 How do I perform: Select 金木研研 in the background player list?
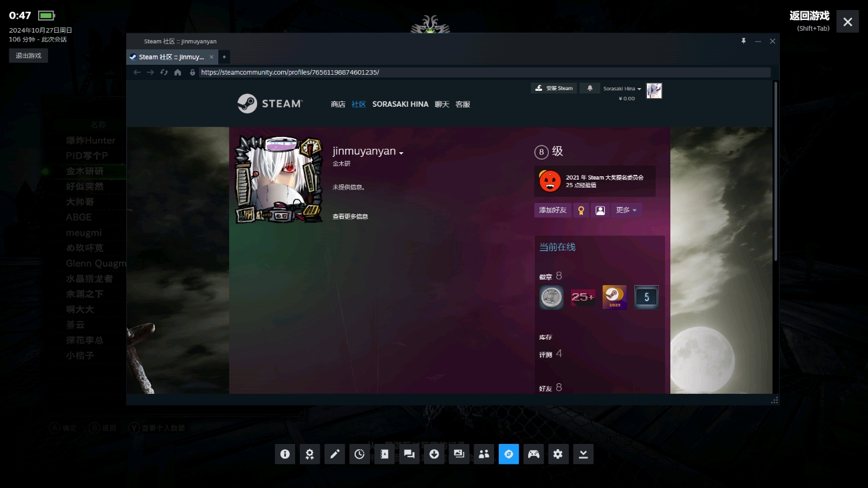click(85, 171)
